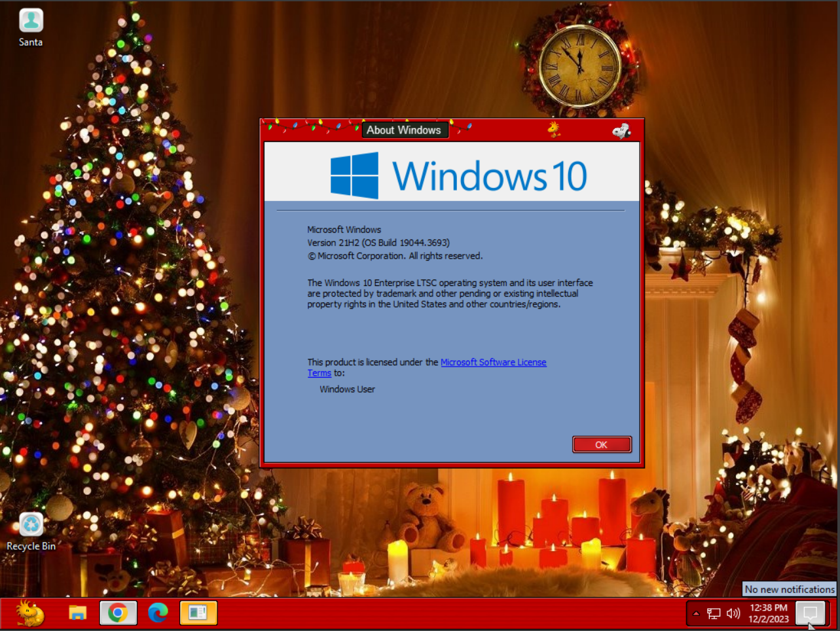Open the Microsoft Software License link

point(493,362)
